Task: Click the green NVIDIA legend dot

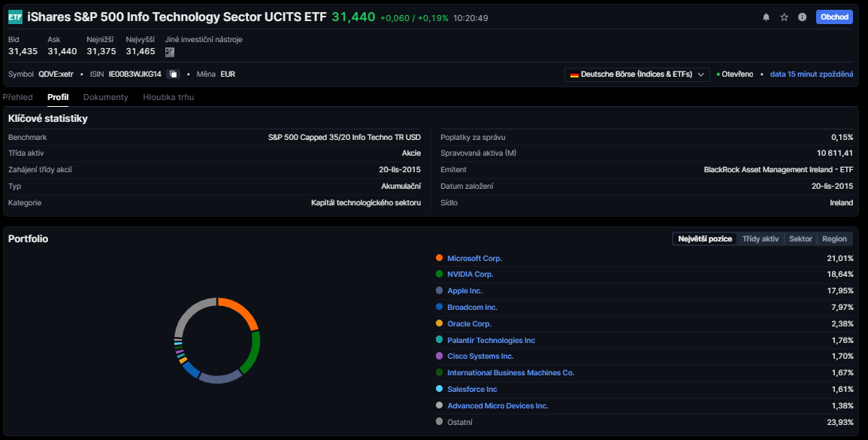Action: [x=439, y=274]
